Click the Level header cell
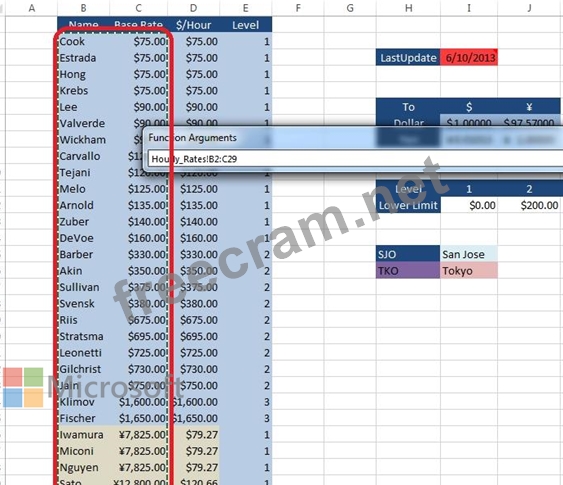Viewport: 563px width, 485px height. (246, 25)
